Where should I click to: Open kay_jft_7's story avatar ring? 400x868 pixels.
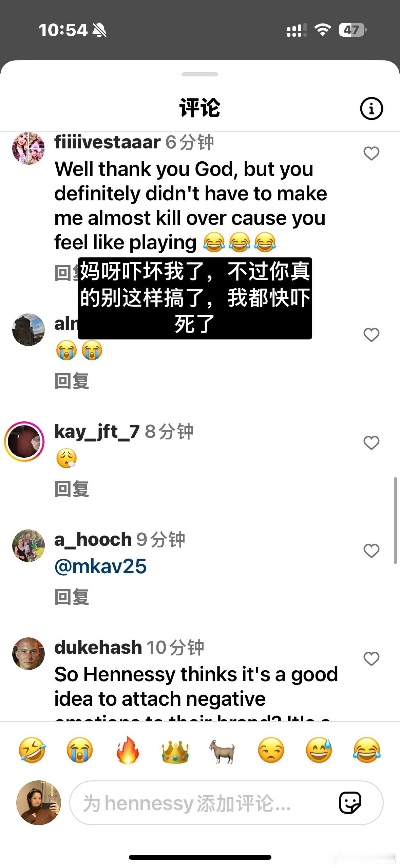pos(24,441)
